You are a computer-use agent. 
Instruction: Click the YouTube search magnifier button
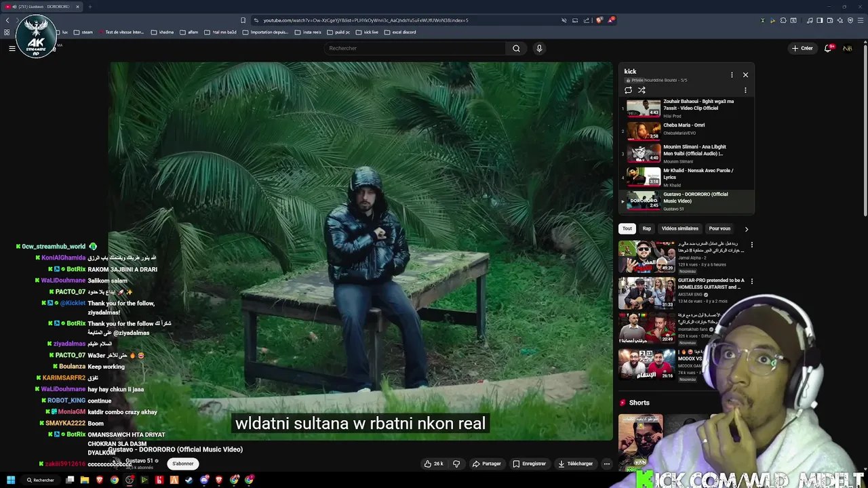pyautogui.click(x=516, y=48)
